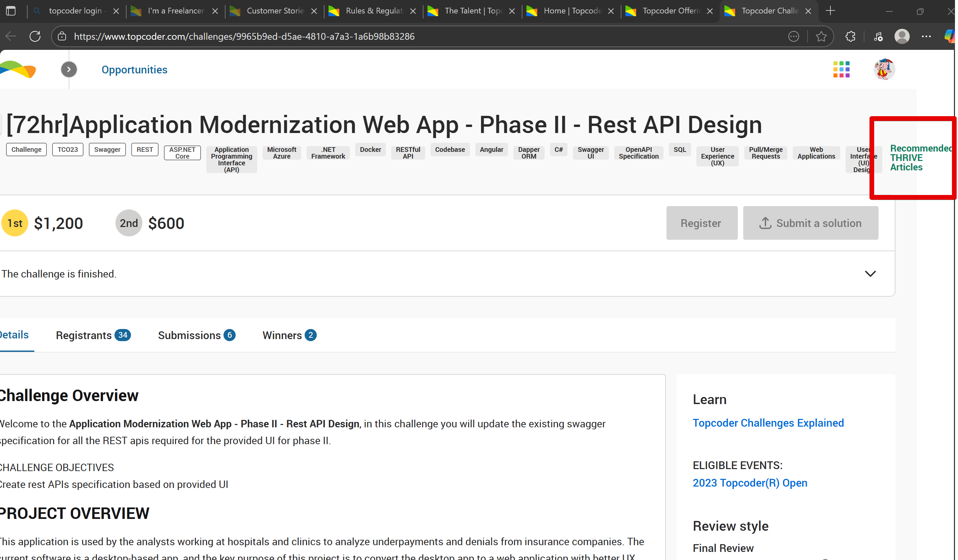The image size is (958, 560).
Task: Open the Topcoder apps grid icon
Action: 841,70
